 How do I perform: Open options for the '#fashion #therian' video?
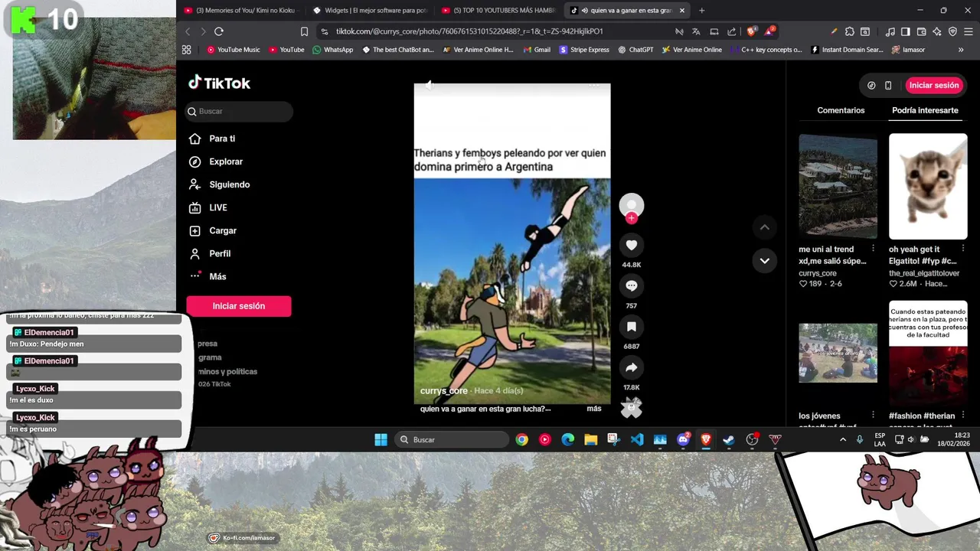point(963,416)
